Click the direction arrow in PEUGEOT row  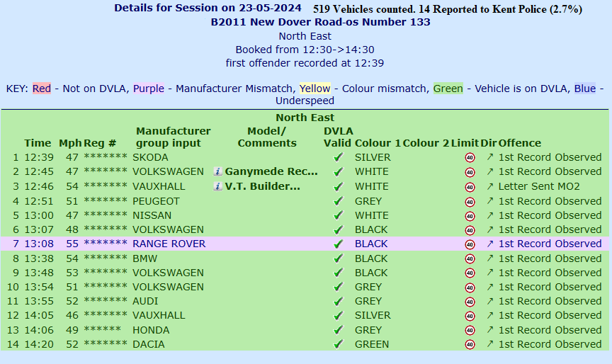(490, 201)
